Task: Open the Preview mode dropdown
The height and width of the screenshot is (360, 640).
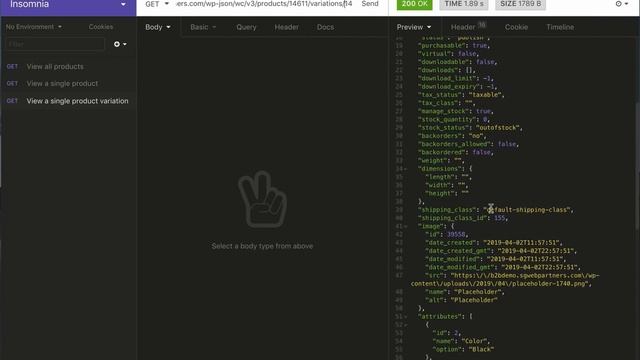Action: pyautogui.click(x=414, y=27)
